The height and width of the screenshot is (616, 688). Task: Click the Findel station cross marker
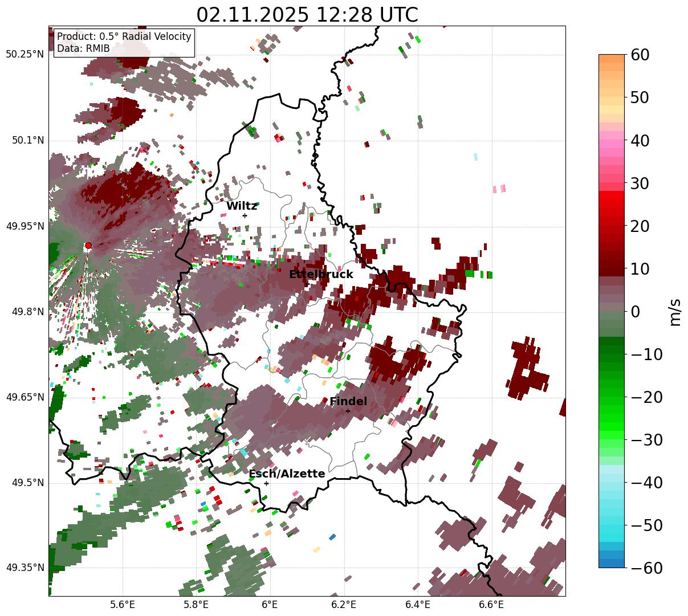pos(348,411)
